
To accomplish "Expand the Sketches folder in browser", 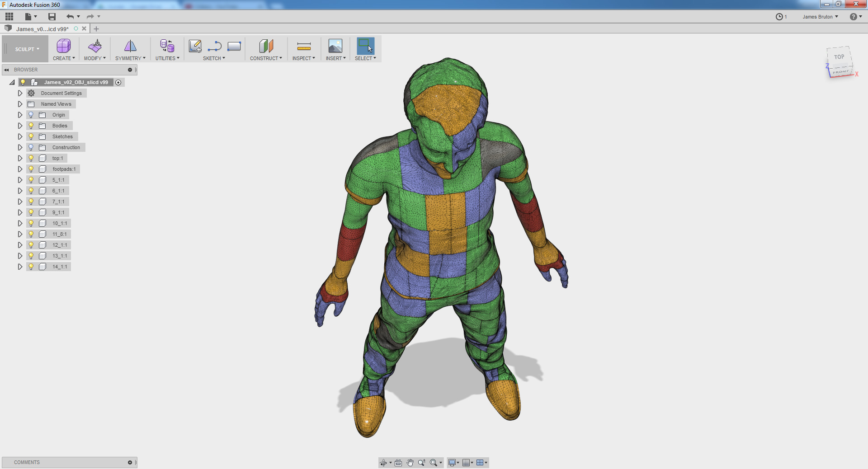I will pyautogui.click(x=20, y=136).
